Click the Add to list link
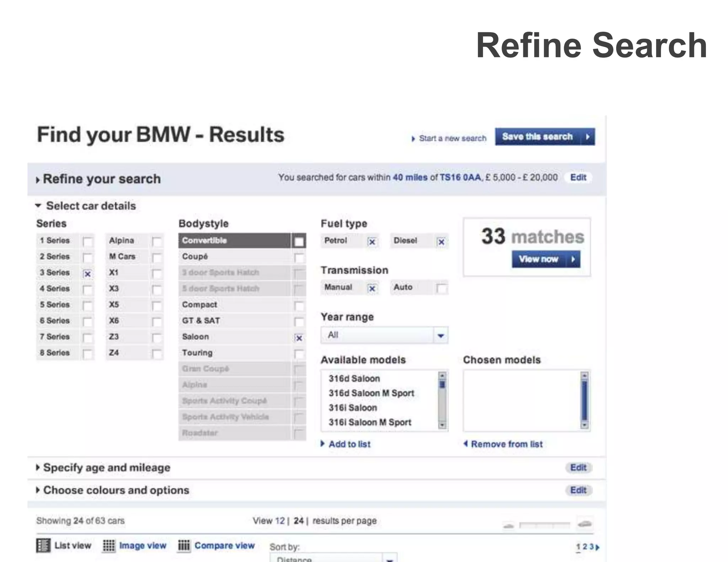This screenshot has height=562, width=728. [x=346, y=444]
